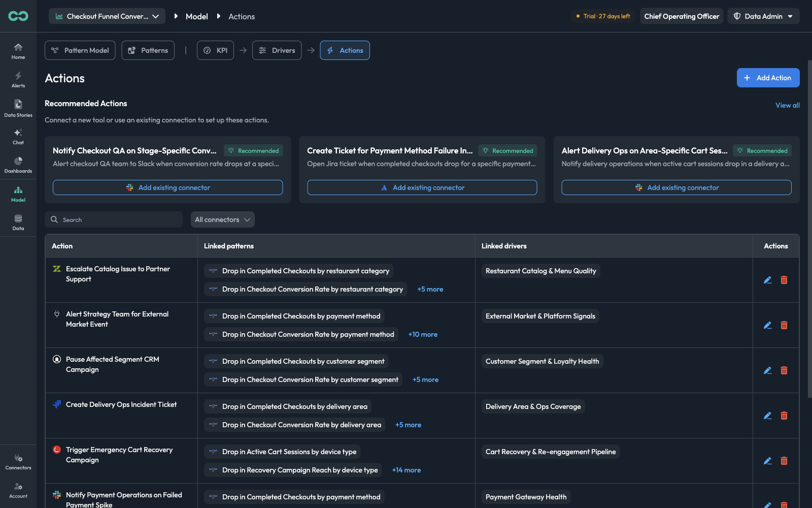Open Data Stories in the sidebar

[18, 108]
